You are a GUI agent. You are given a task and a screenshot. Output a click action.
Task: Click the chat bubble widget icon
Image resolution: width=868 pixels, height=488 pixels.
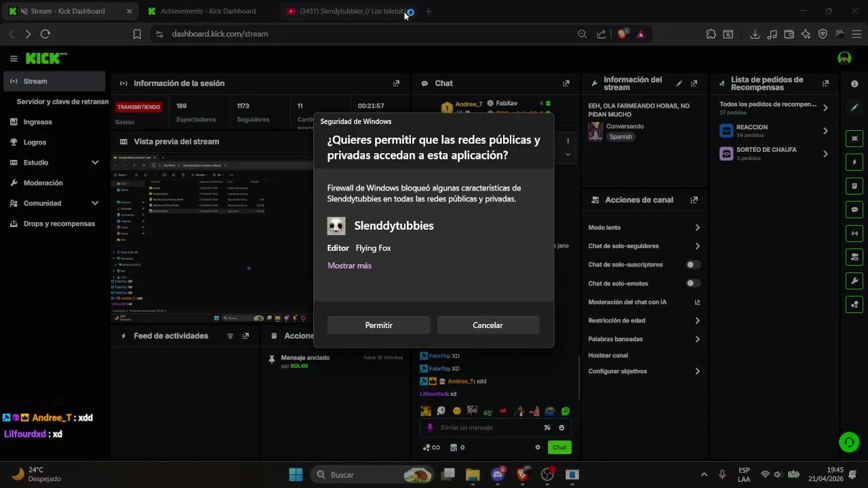tap(854, 209)
